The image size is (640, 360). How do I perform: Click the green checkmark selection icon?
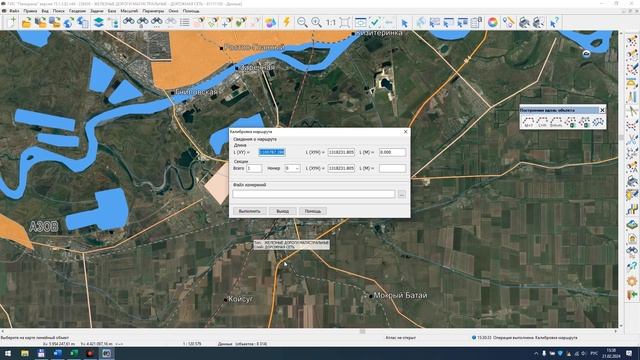coord(375,22)
